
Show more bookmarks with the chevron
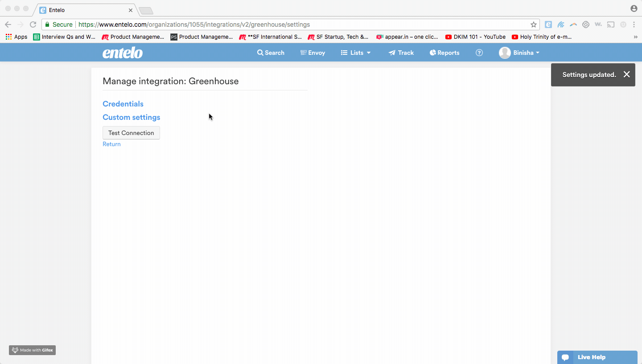[635, 37]
